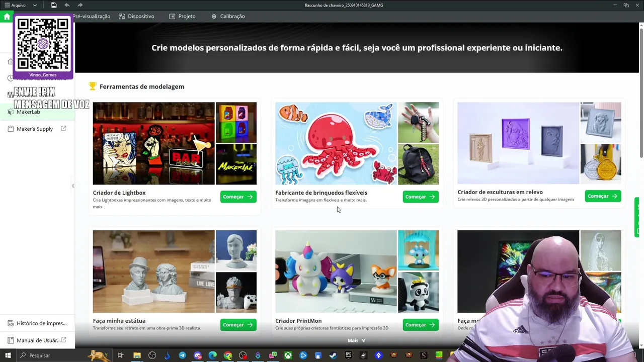Image resolution: width=644 pixels, height=362 pixels.
Task: Open Telegram from the taskbar
Action: coord(182,355)
